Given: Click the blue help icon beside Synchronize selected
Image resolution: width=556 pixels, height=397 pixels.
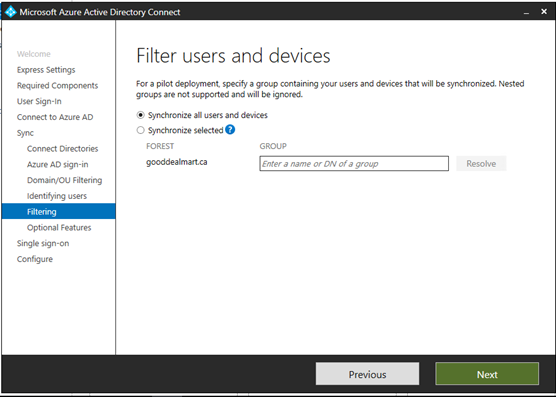Looking at the screenshot, I should click(230, 130).
